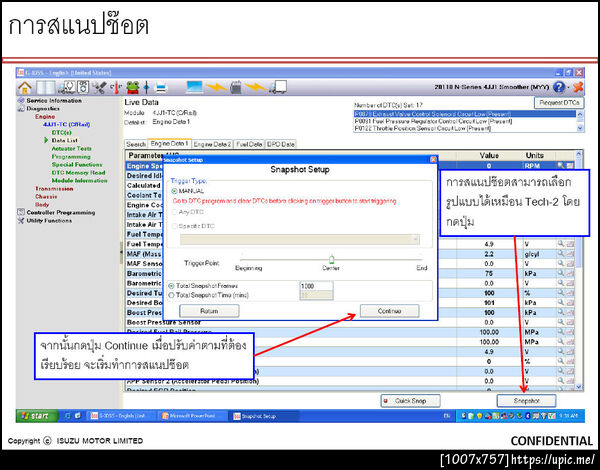This screenshot has width=600, height=470.
Task: Click the Controller Programming icon
Action: [x=21, y=212]
